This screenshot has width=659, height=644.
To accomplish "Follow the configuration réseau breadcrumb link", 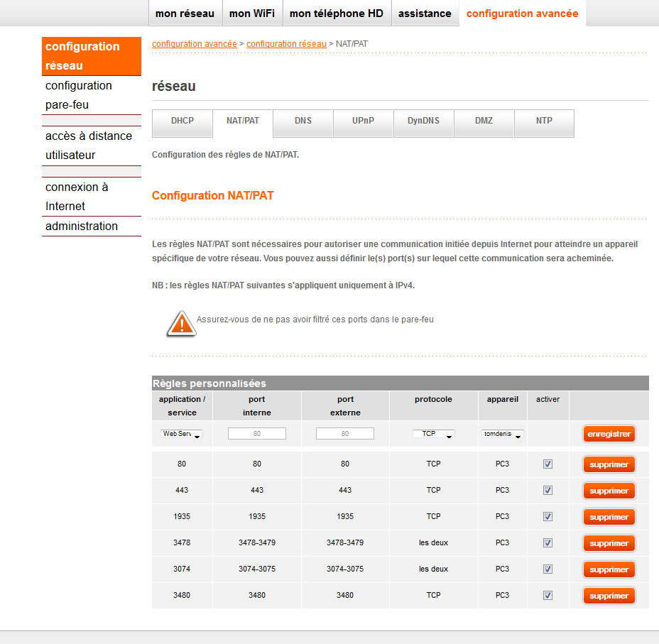I will pyautogui.click(x=286, y=44).
